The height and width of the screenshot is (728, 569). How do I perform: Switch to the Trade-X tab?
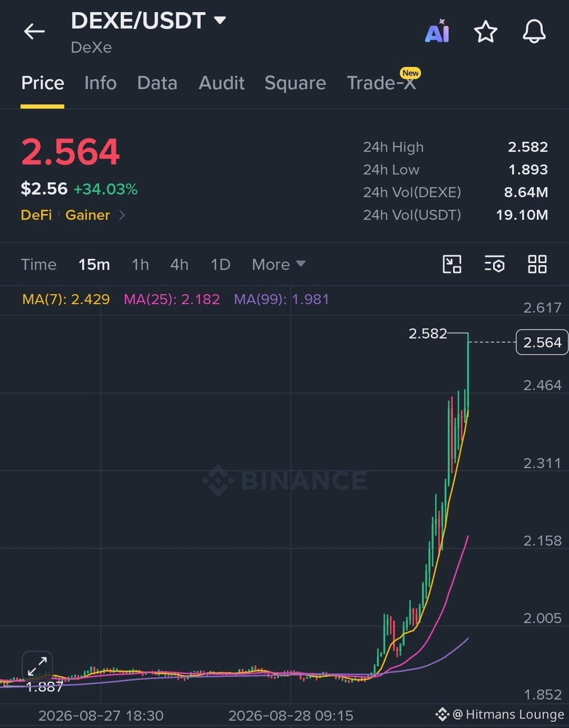(381, 83)
